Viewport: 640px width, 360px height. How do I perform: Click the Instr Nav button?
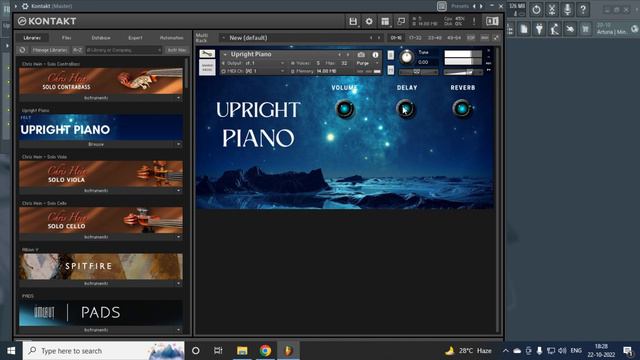click(176, 50)
